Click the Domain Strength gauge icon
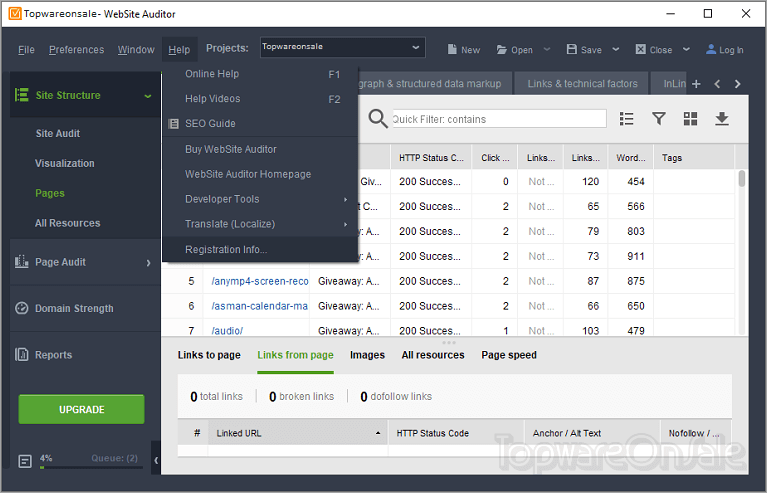This screenshot has height=493, width=767. [x=22, y=308]
